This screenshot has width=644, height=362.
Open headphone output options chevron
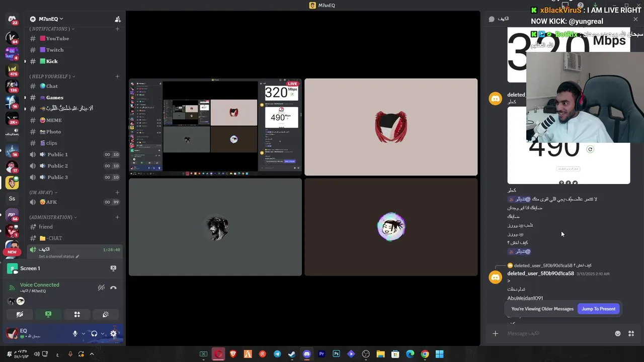click(x=103, y=333)
